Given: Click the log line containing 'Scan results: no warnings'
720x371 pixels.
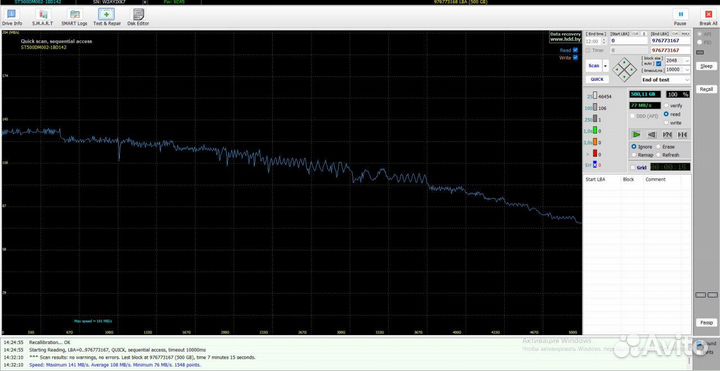Looking at the screenshot, I should coord(142,357).
